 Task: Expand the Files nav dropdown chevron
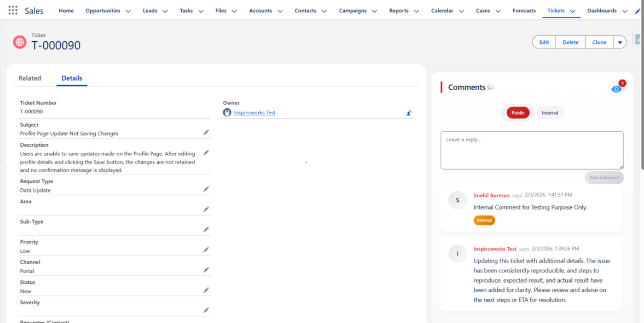point(234,11)
